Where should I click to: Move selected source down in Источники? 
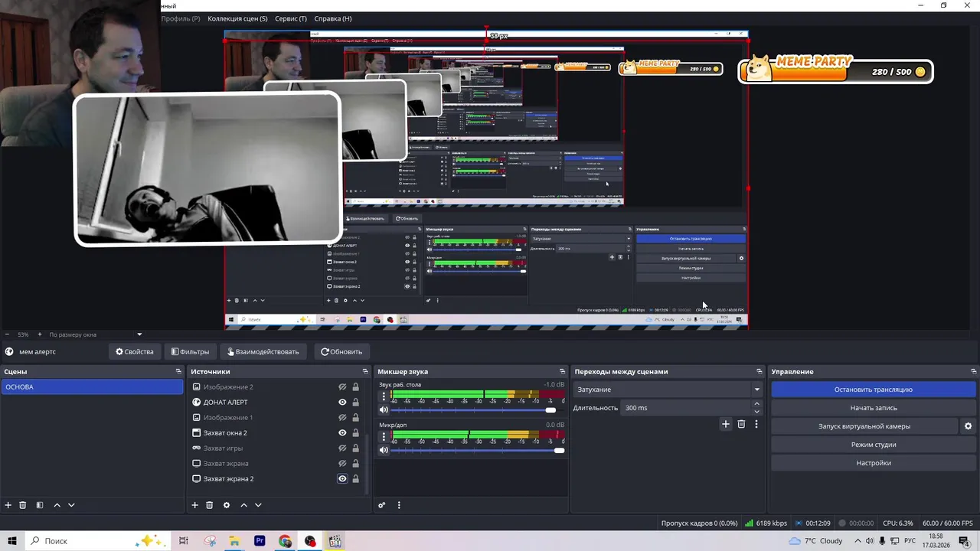[258, 505]
